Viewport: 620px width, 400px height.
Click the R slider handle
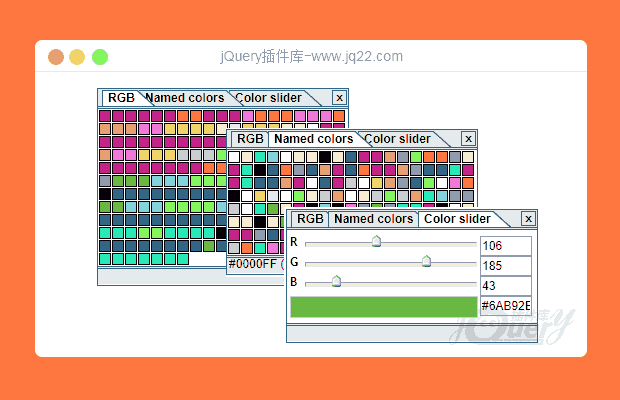pyautogui.click(x=376, y=241)
